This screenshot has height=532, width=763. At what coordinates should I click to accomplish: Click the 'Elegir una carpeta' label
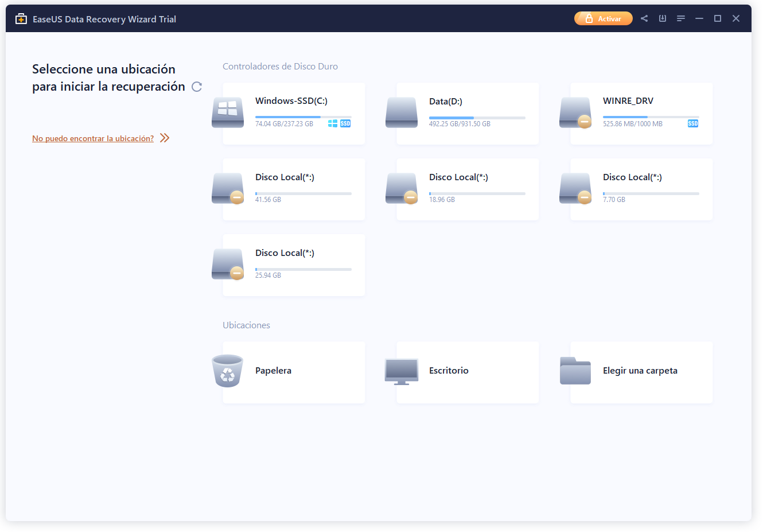coord(640,371)
